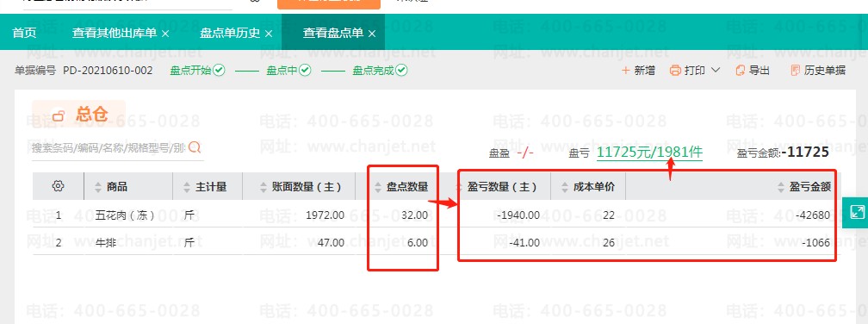Click the fullscreen expand icon
The image size is (868, 324).
(x=857, y=212)
